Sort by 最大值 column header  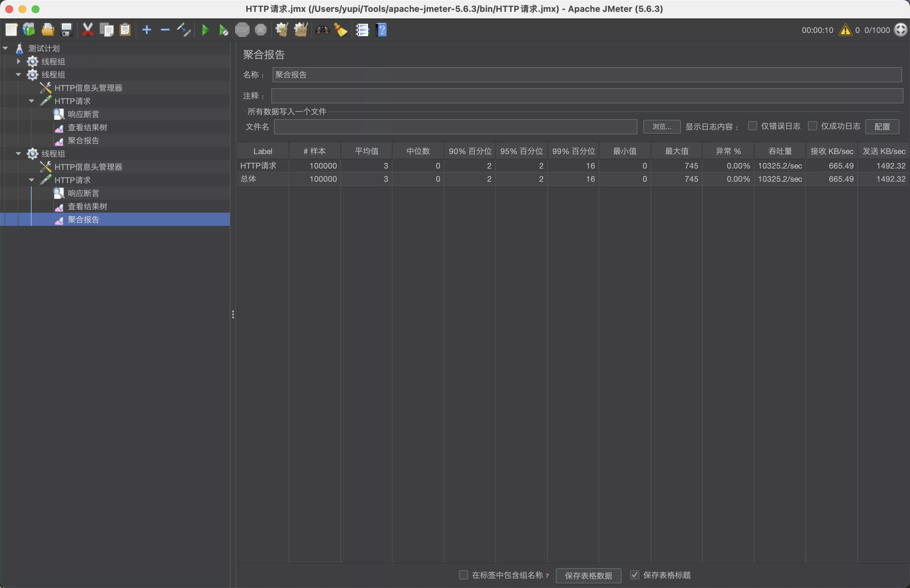click(x=677, y=151)
